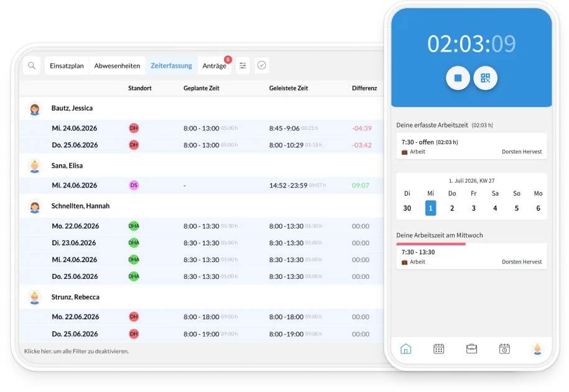Open the briefcase icon in phone nav
569x392 pixels.
[471, 349]
